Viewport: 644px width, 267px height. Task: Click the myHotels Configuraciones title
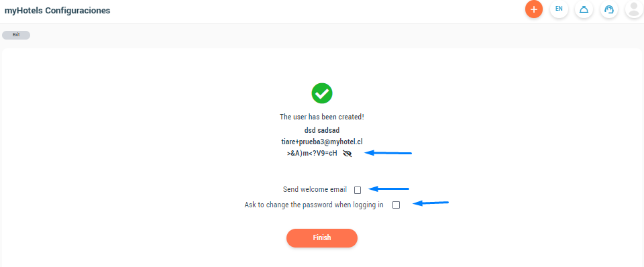57,11
